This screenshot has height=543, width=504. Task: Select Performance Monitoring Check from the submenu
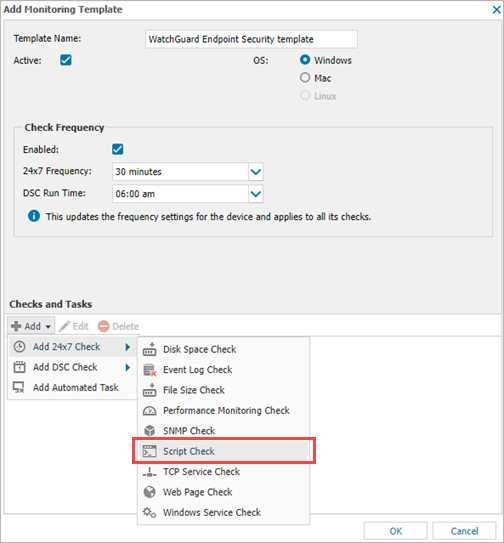point(223,410)
